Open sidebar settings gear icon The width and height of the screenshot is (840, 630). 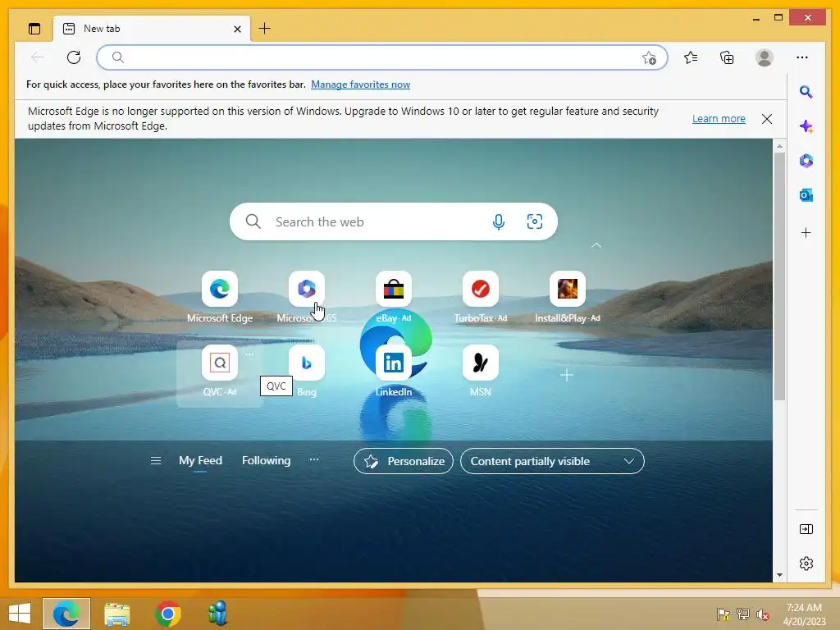tap(806, 564)
